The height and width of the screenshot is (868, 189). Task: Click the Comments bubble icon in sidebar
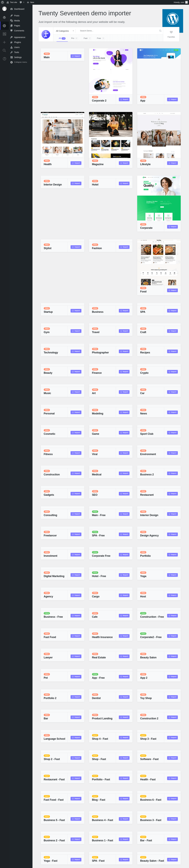pyautogui.click(x=12, y=31)
